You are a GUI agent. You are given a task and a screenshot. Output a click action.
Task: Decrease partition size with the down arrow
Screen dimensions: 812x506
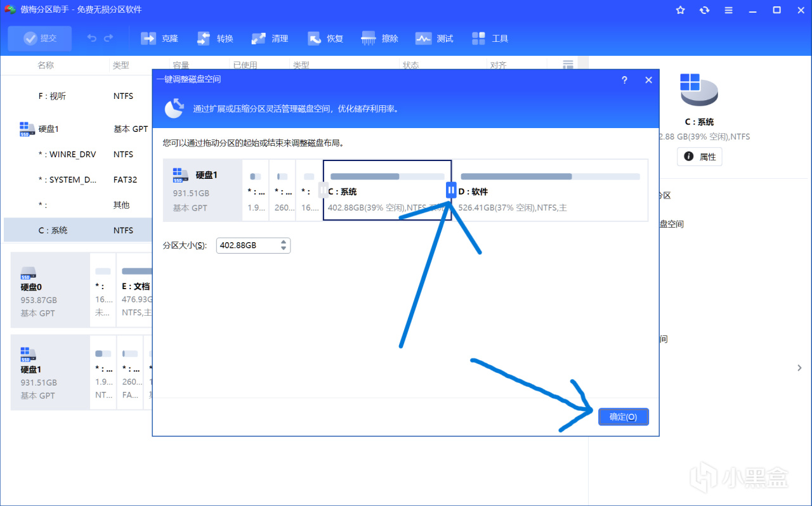284,249
